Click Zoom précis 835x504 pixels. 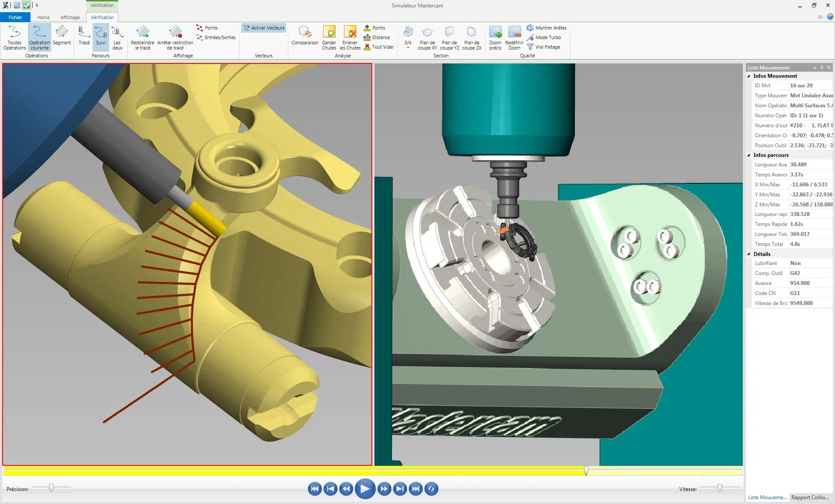tap(495, 38)
